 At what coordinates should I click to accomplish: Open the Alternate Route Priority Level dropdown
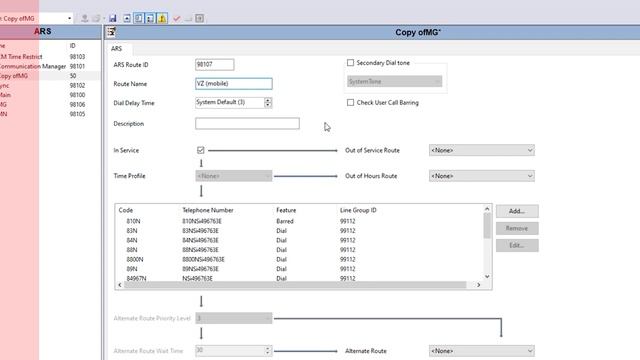(233, 318)
